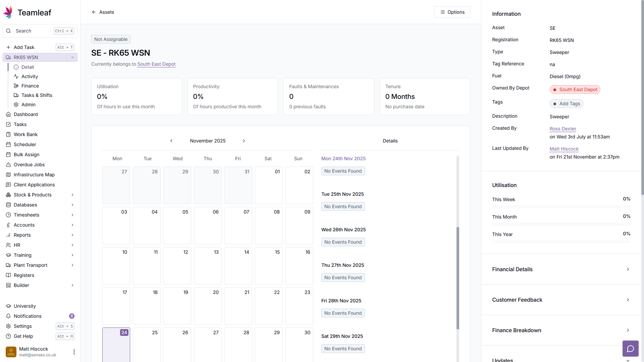The height and width of the screenshot is (362, 644).
Task: Follow the South East Depot link
Action: [156, 64]
